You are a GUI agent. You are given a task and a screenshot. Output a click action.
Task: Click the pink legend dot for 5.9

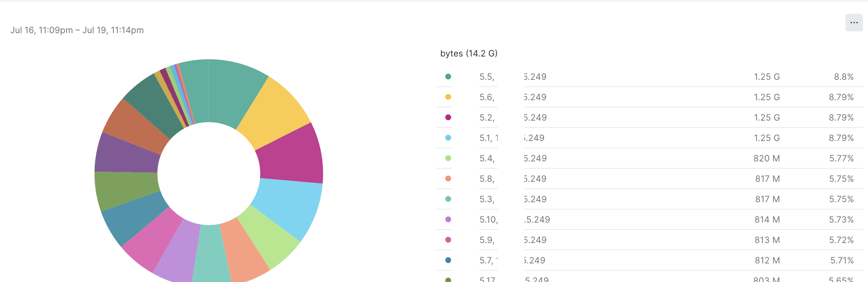pos(448,240)
